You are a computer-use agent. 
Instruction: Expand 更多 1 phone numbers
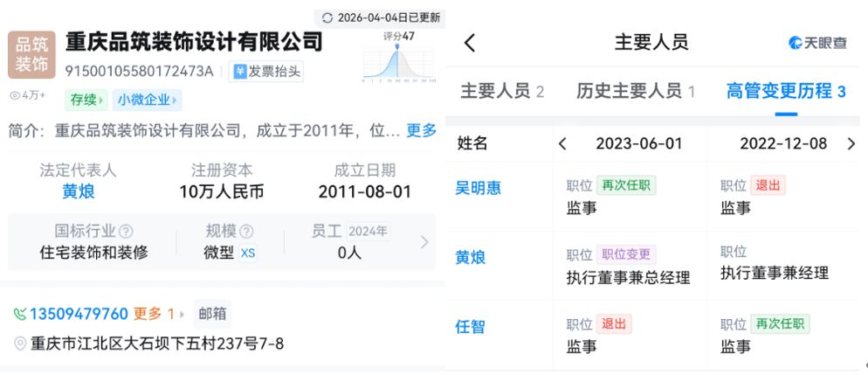click(158, 314)
